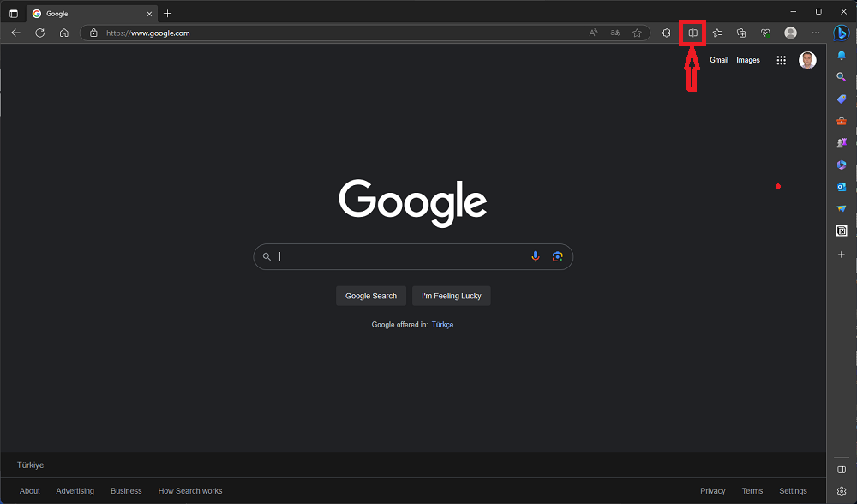Viewport: 857px width, 504px height.
Task: Open the Notion sidebar icon
Action: [841, 230]
